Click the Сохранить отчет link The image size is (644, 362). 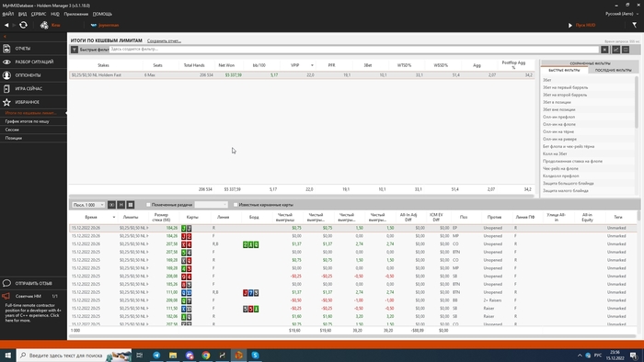164,41
